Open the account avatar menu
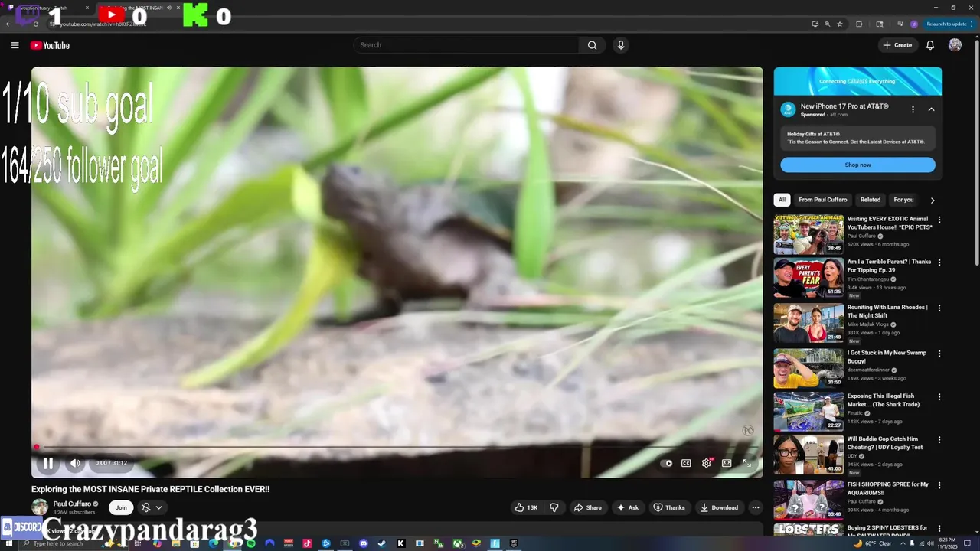Viewport: 980px width, 551px height. pos(955,45)
